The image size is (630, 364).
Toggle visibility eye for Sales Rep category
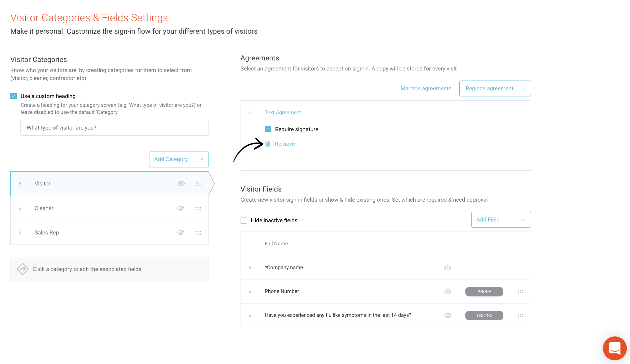[x=181, y=232]
